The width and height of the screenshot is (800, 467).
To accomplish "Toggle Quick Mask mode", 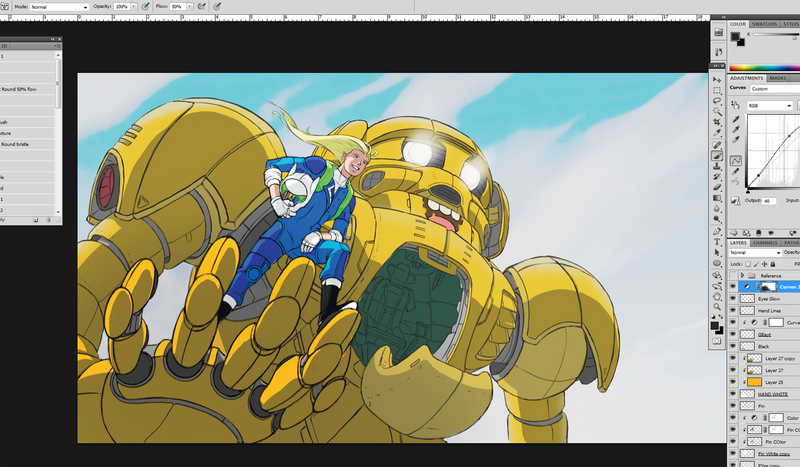I will coord(717,341).
